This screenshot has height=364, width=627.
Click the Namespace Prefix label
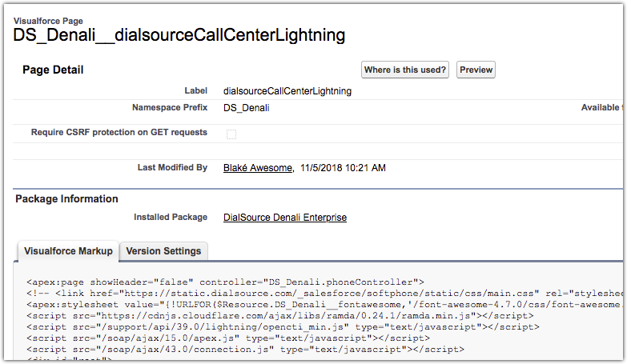[170, 107]
